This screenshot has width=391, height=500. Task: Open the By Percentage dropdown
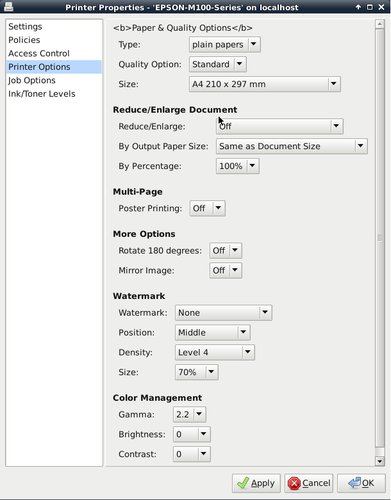(237, 166)
